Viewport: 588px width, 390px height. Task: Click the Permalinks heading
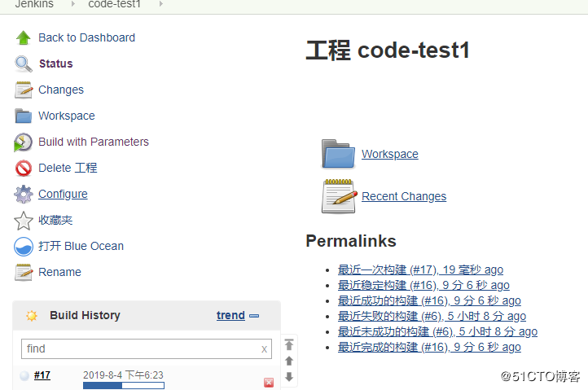(351, 241)
